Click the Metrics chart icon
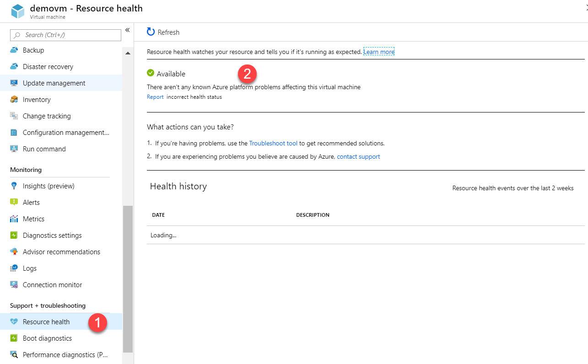 (14, 219)
